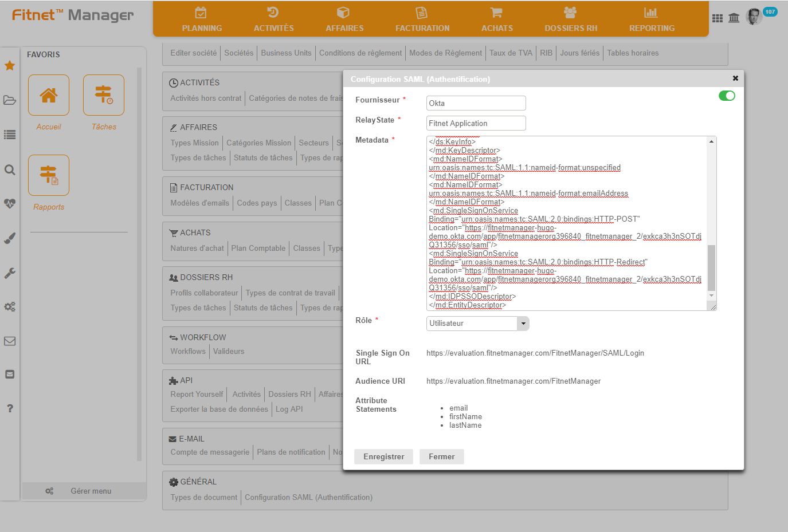
Task: Click the bank building icon in header
Action: (734, 18)
